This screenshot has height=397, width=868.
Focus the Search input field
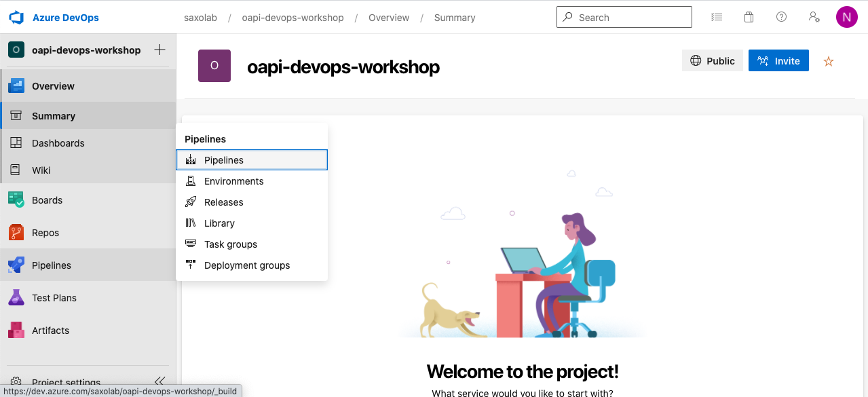(x=624, y=17)
